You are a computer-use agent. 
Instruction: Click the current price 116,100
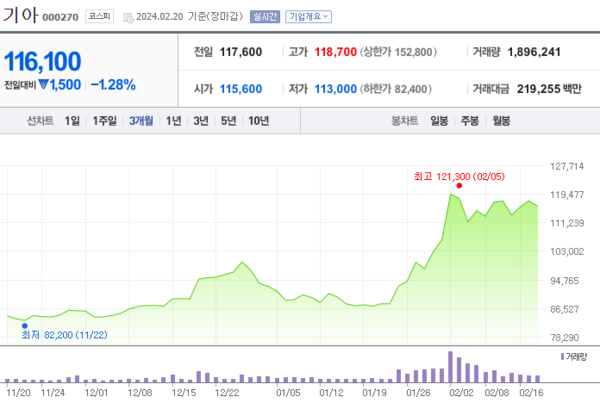42,61
